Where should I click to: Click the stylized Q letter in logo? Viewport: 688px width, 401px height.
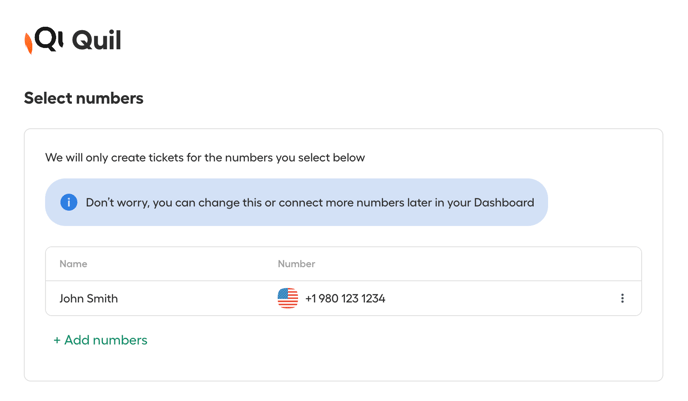coord(46,39)
